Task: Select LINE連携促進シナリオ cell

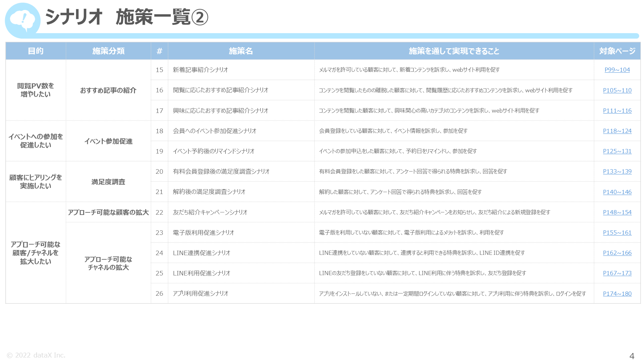Action: 241,253
